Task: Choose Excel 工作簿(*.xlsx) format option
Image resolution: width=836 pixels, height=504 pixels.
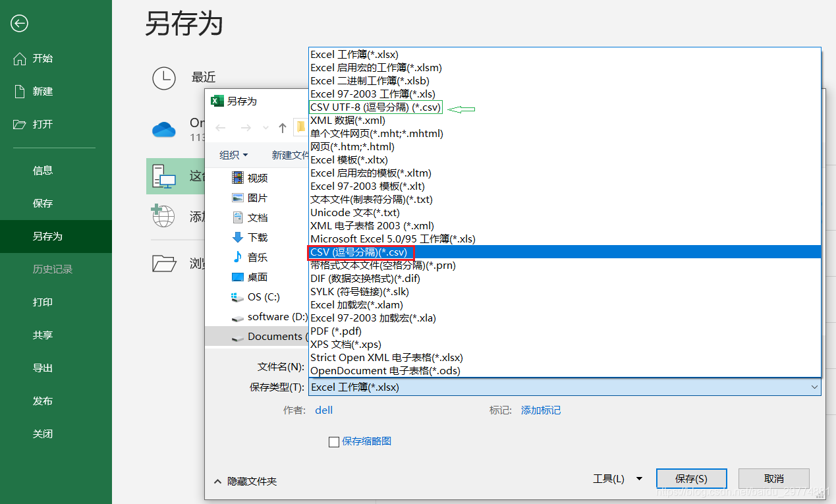Action: click(565, 55)
